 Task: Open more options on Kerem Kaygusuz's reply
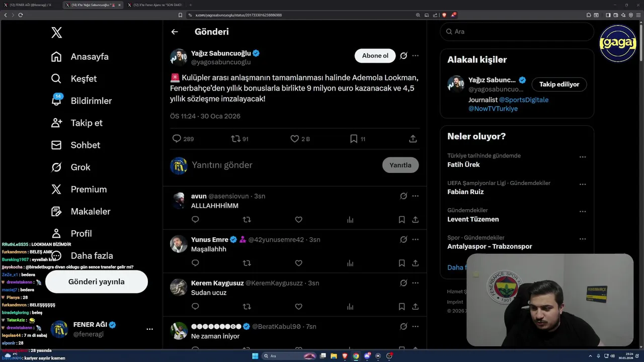click(415, 283)
